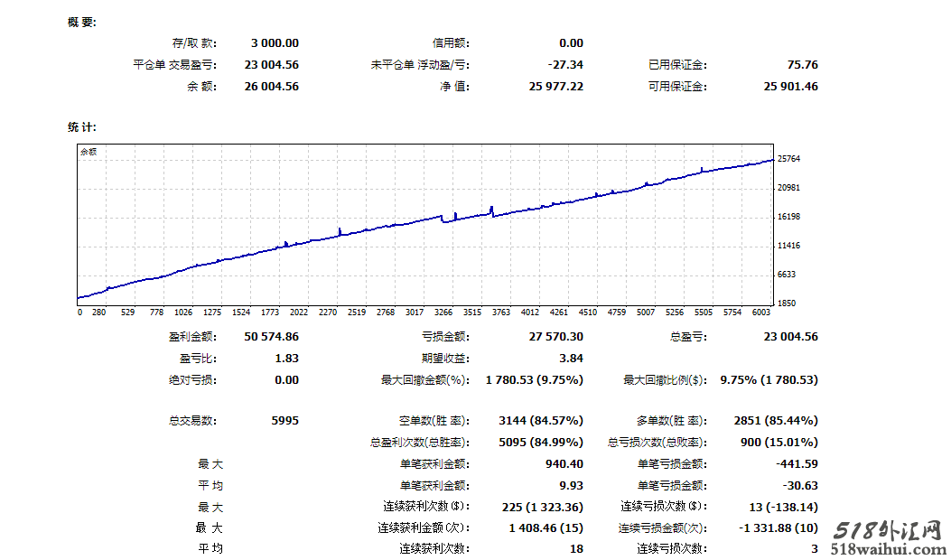951x560 pixels.
Task: Click the 6003 tick on chart's horizontal axis
Action: point(761,313)
